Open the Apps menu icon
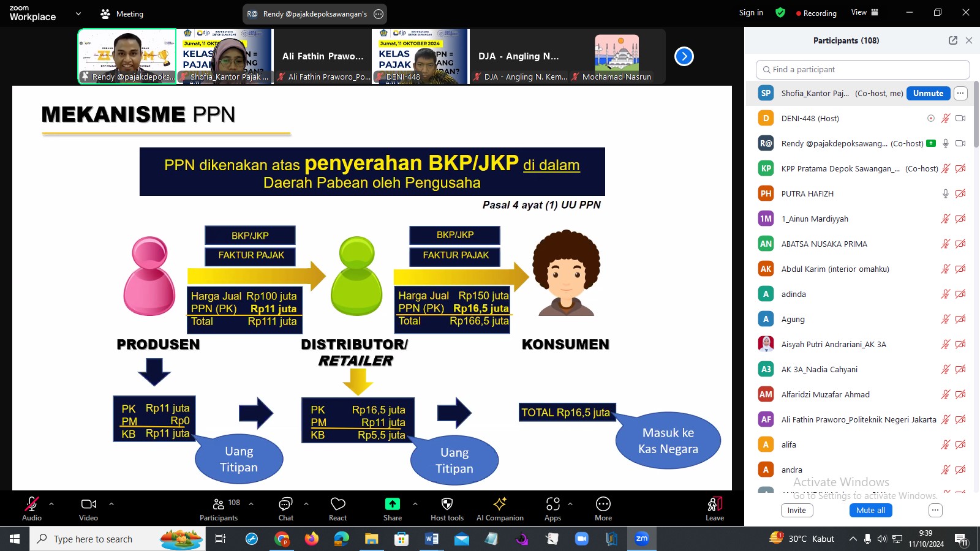This screenshot has height=551, width=980. click(552, 504)
